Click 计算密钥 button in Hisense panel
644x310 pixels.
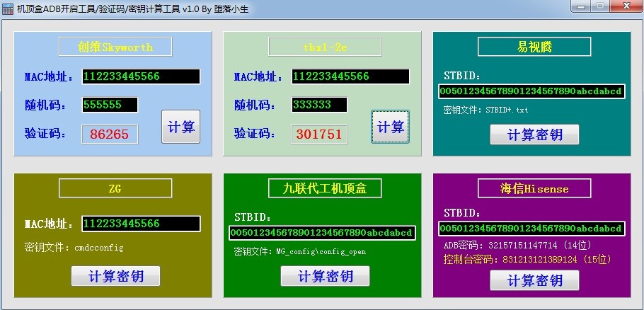coord(534,280)
